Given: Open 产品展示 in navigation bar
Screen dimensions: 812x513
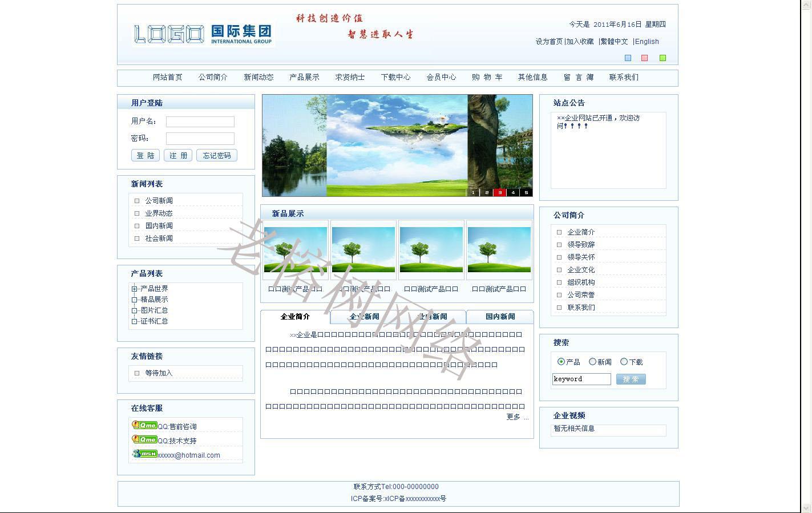Looking at the screenshot, I should 304,77.
